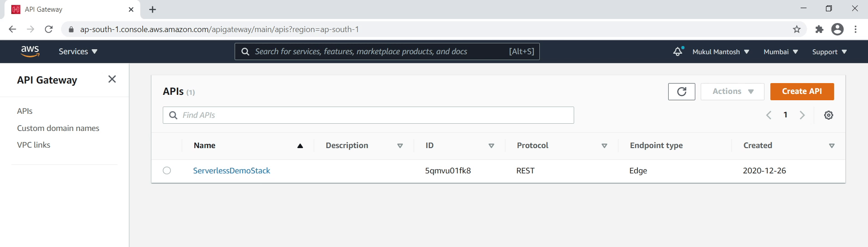Go to next page of APIs
Viewport: 868px width, 247px height.
(x=802, y=115)
